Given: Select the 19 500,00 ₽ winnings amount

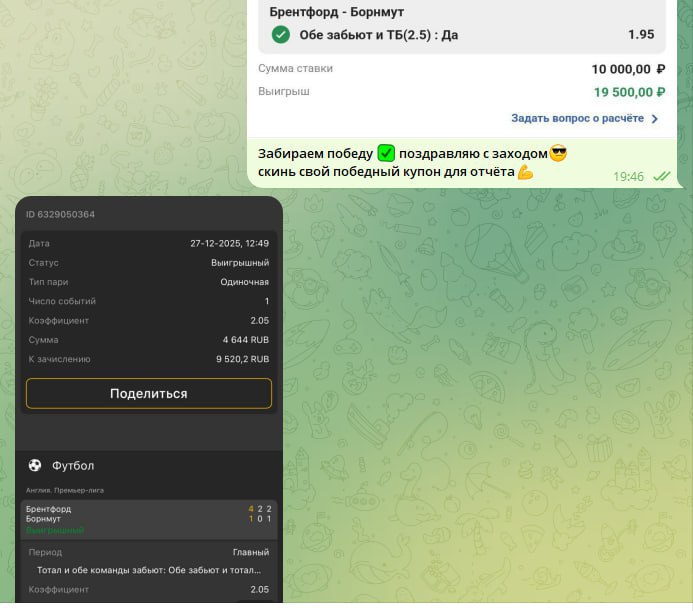Looking at the screenshot, I should (629, 92).
